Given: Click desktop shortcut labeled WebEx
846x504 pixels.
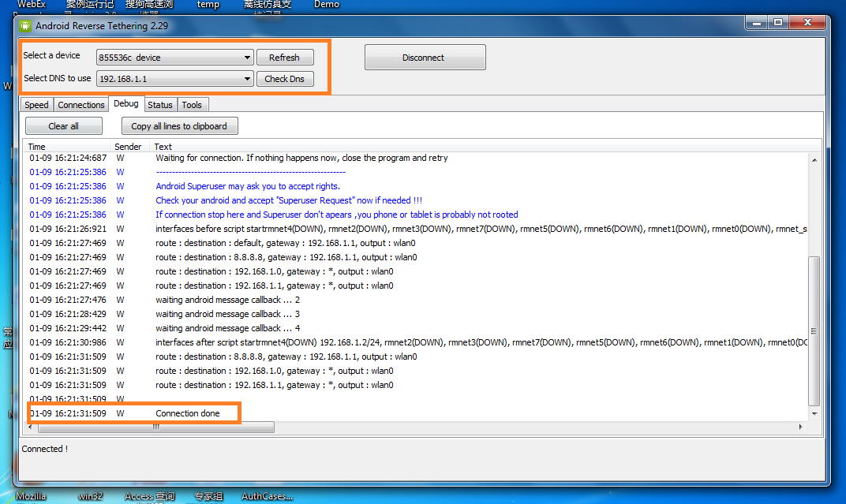Looking at the screenshot, I should [x=32, y=4].
